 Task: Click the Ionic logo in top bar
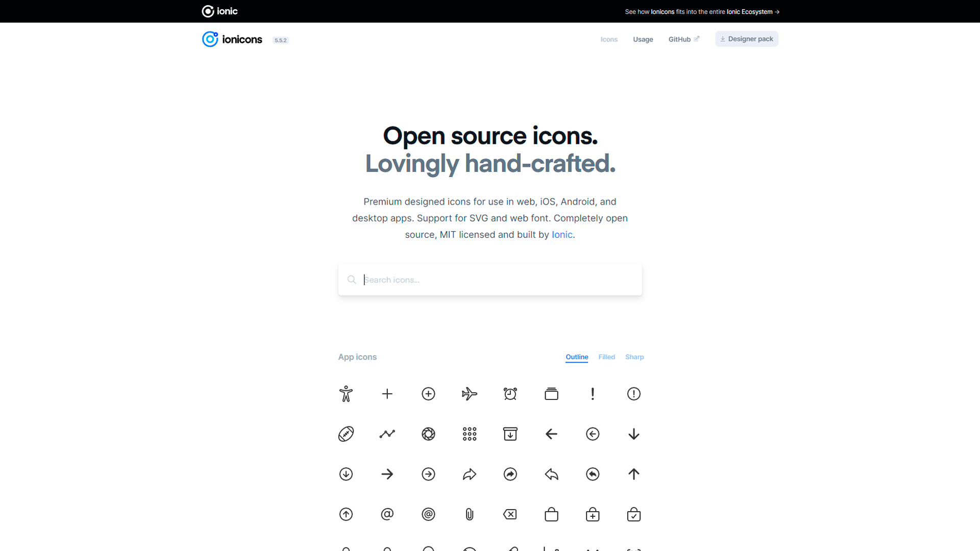point(219,11)
